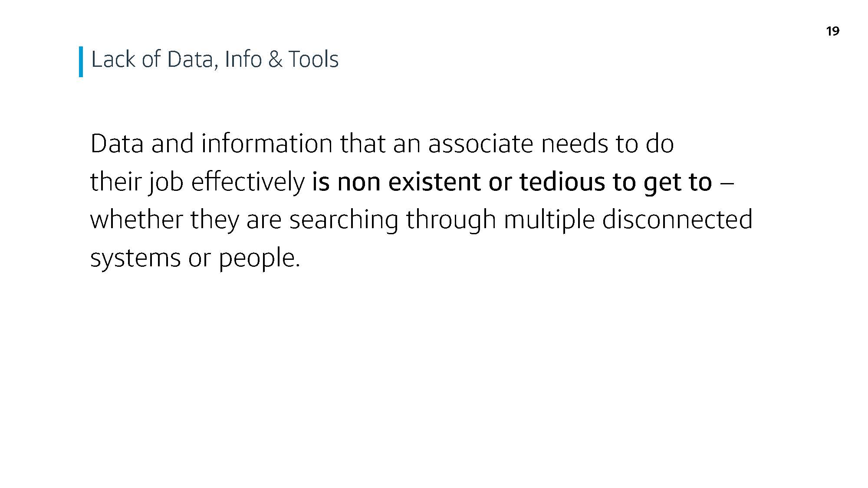Click the word disconnected
This screenshot has width=868, height=488.
click(x=677, y=219)
